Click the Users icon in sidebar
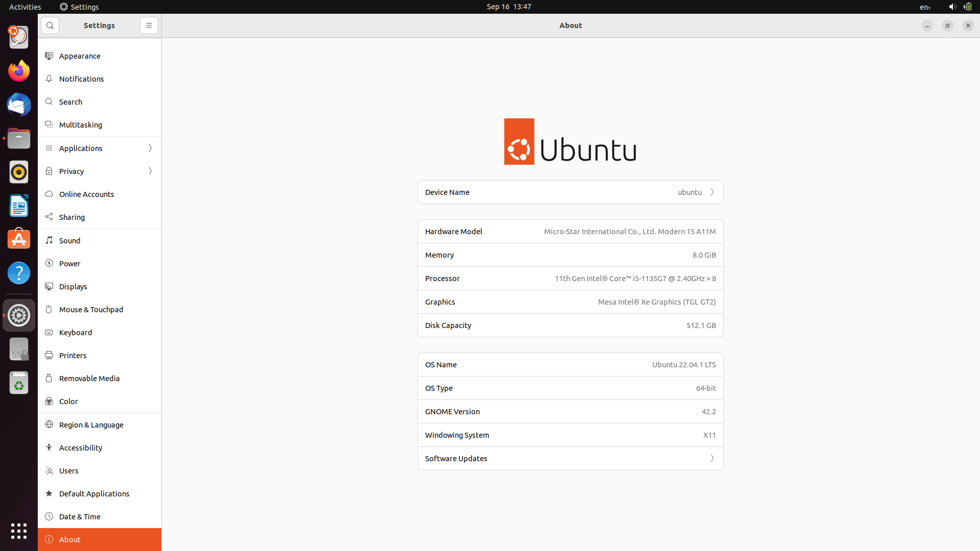The image size is (980, 551). click(x=49, y=470)
